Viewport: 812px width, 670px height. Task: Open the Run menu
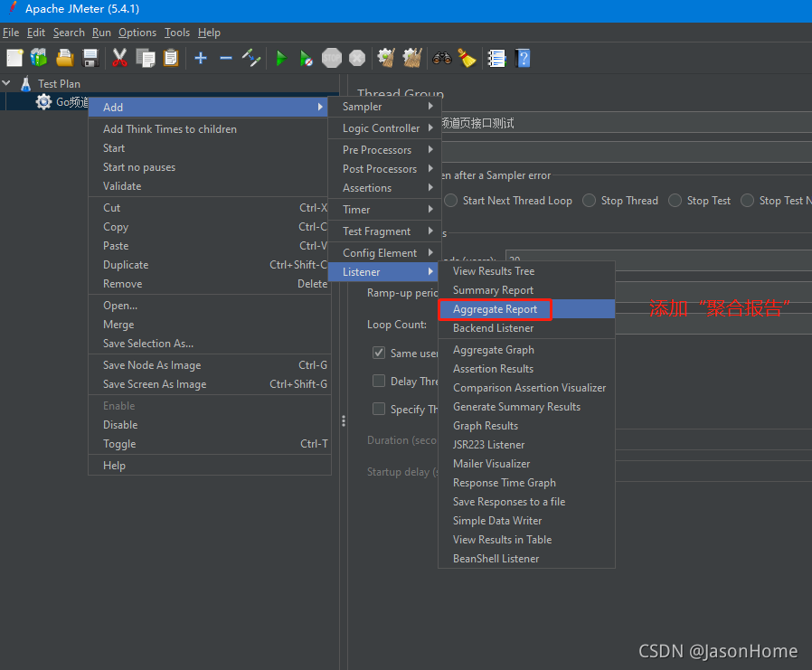click(x=101, y=33)
